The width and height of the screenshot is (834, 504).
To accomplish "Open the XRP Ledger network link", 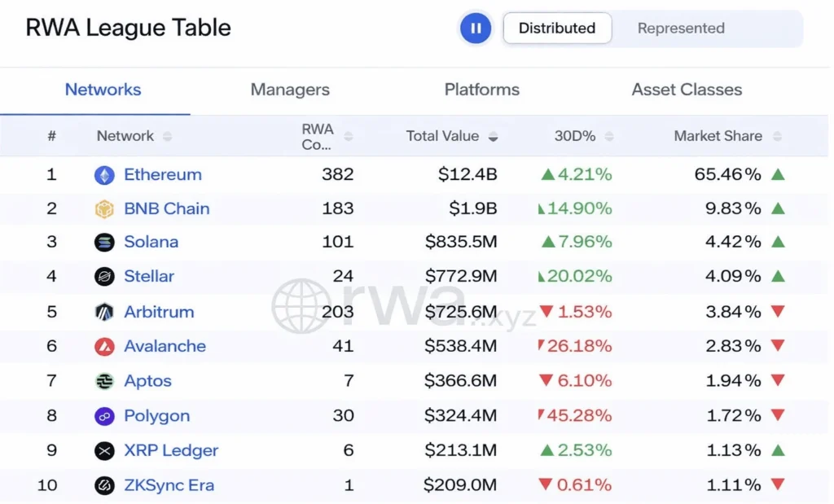I will (171, 450).
